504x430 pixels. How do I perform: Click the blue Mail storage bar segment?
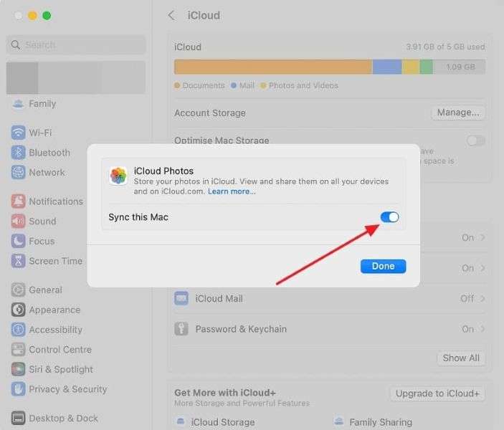click(387, 67)
